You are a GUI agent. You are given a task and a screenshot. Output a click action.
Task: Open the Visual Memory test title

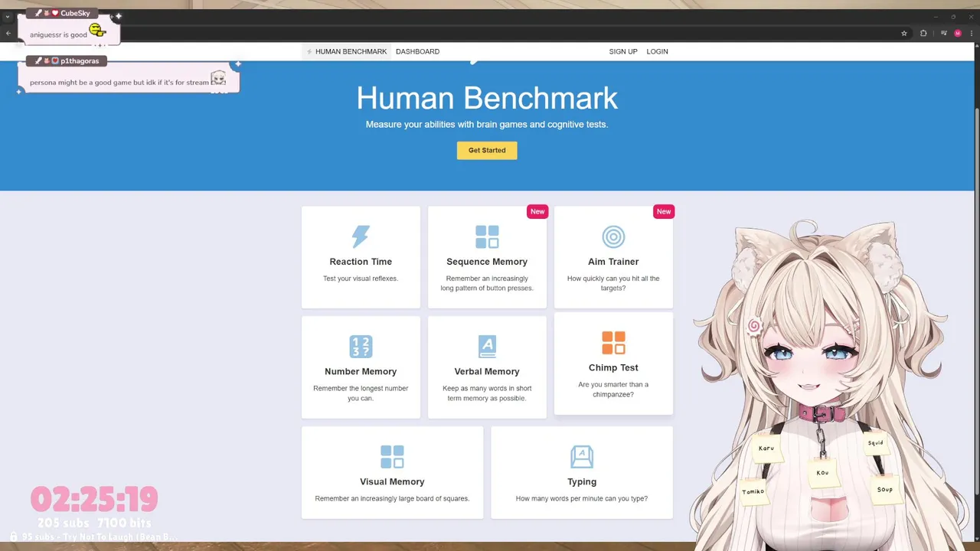[x=392, y=482]
